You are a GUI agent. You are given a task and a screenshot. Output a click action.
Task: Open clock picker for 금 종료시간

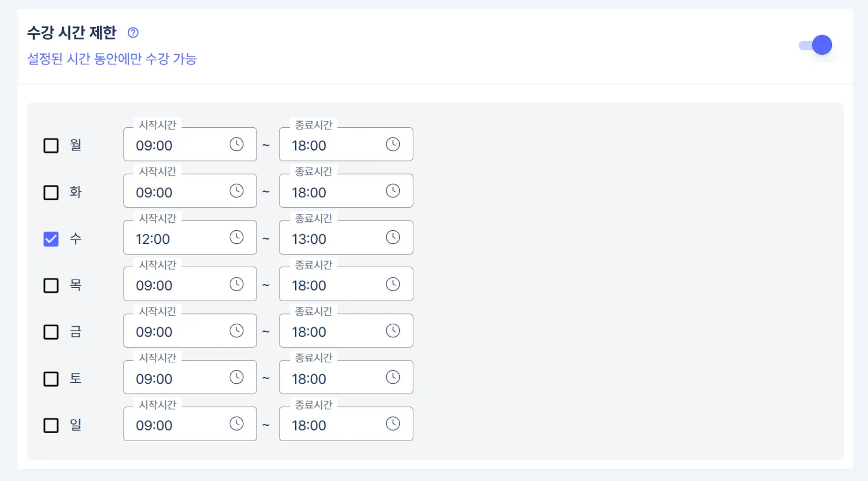(x=393, y=331)
